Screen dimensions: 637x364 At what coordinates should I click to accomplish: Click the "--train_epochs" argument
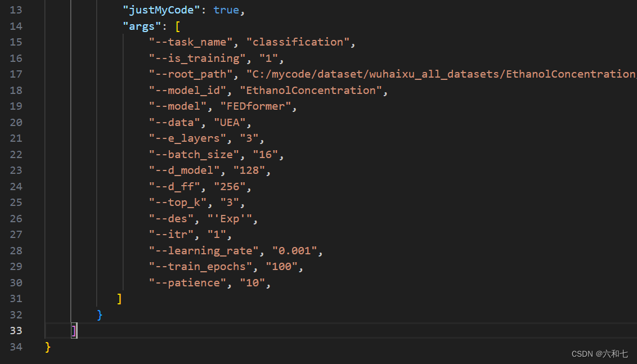pyautogui.click(x=200, y=267)
